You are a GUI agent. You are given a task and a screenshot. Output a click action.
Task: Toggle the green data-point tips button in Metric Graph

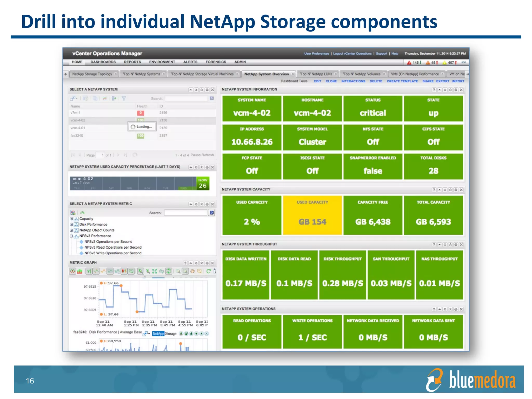(x=131, y=271)
